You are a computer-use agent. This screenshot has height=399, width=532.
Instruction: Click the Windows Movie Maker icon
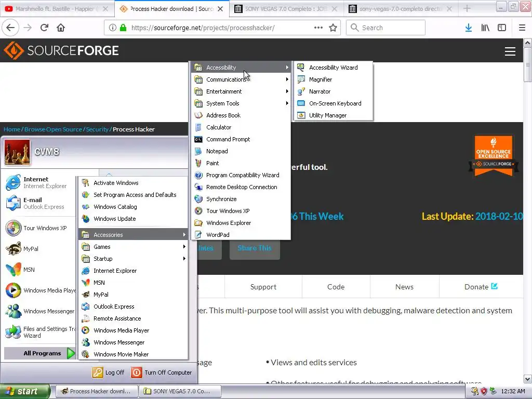tap(86, 354)
